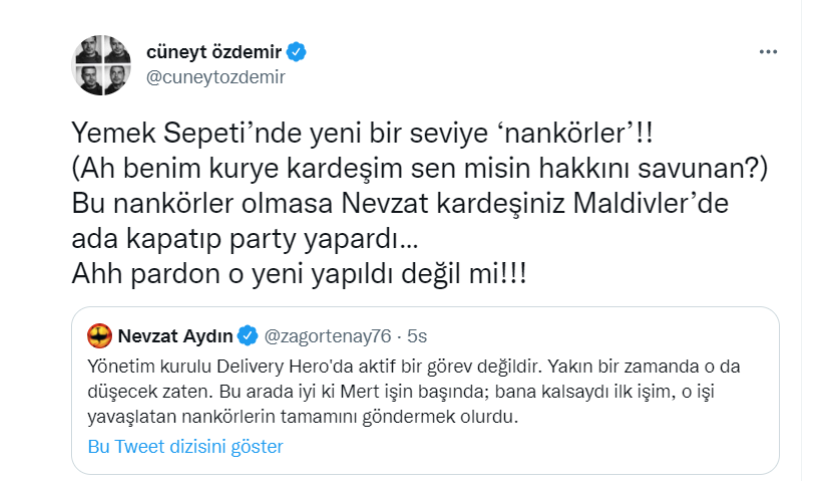This screenshot has width=837, height=481.
Task: Click the line "Ahh pardon o yeni yapıldı"
Action: click(300, 274)
